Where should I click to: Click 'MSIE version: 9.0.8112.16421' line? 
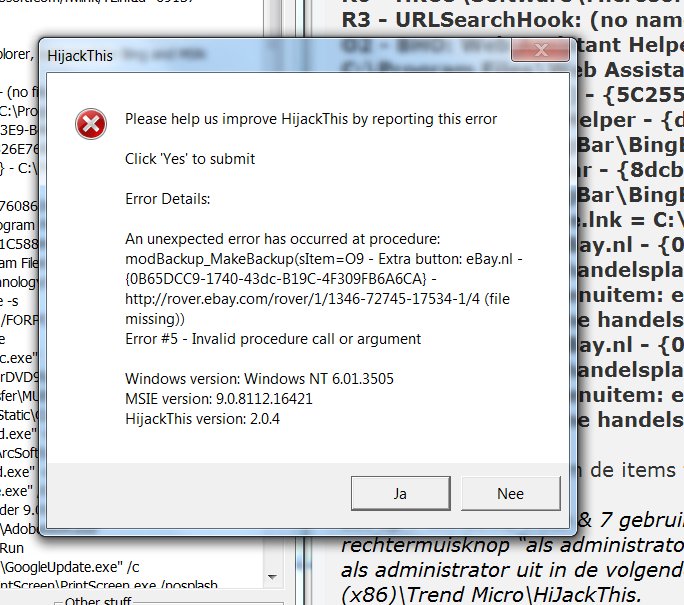click(219, 399)
